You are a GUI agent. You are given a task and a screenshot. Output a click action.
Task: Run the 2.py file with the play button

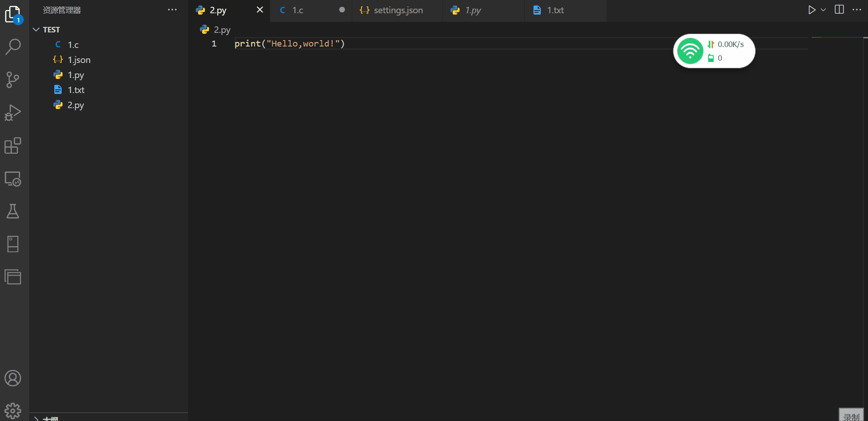[x=812, y=9]
